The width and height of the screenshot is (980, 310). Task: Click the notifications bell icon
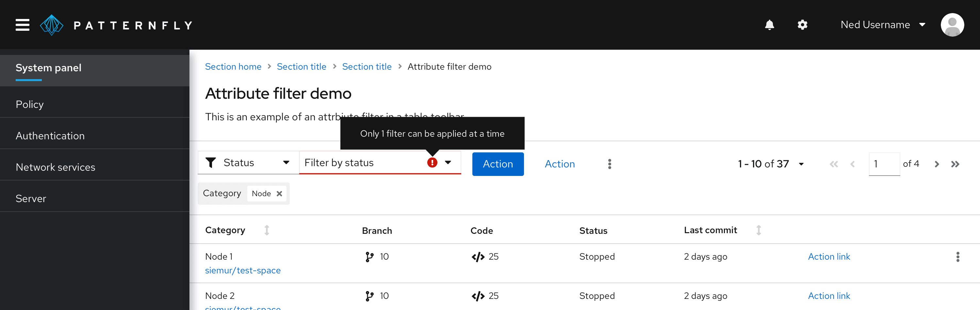[x=769, y=25]
